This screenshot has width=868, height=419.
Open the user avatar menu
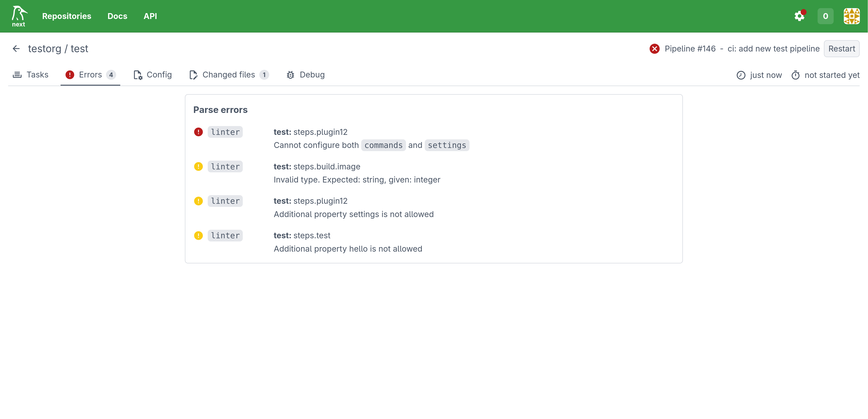(851, 16)
